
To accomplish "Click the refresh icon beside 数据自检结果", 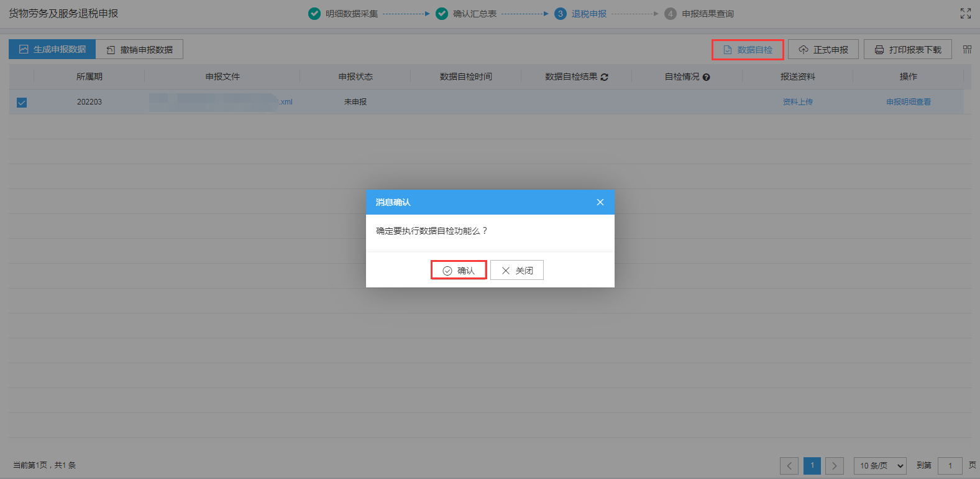I will coord(605,77).
